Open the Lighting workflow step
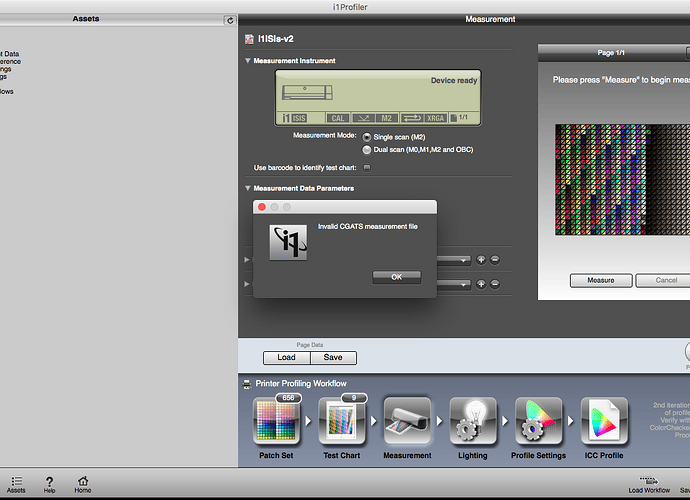This screenshot has width=690, height=500. pos(473,421)
